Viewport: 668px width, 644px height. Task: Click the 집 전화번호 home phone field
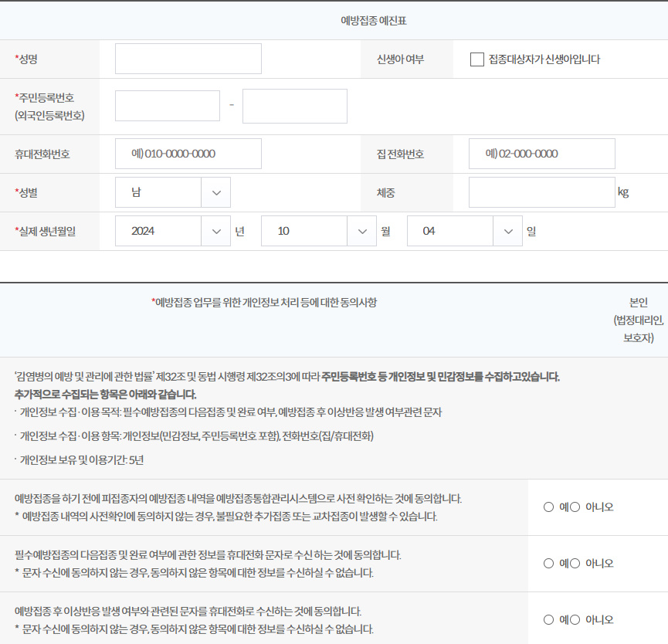[x=541, y=154]
